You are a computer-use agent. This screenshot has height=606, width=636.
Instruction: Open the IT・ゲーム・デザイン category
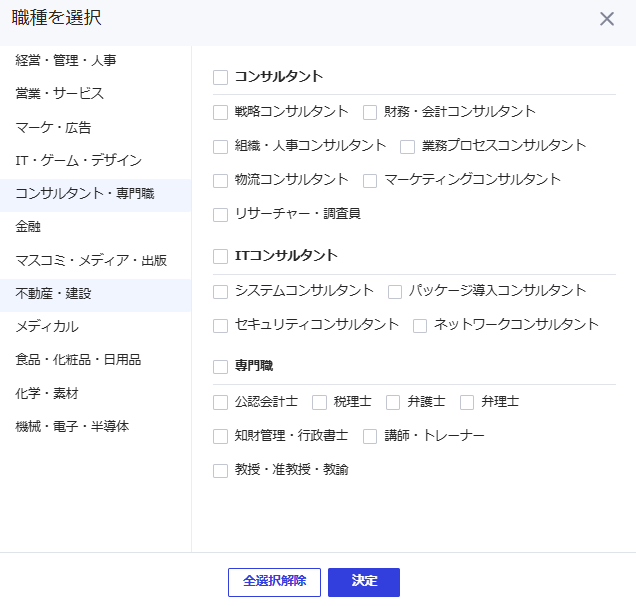tap(95, 161)
